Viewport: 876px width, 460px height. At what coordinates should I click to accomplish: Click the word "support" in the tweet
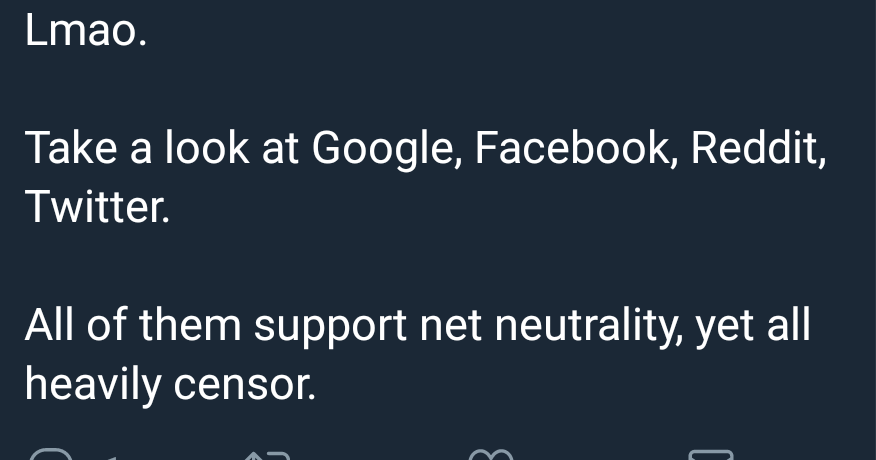330,328
